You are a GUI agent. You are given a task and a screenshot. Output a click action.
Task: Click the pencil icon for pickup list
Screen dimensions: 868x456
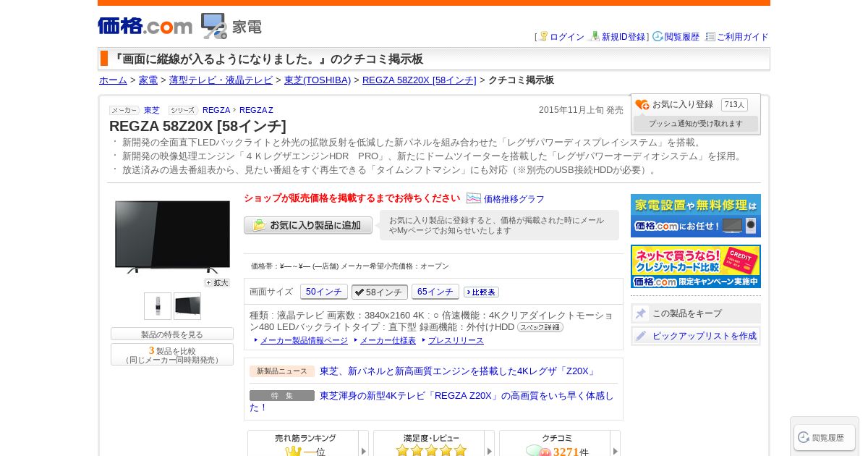641,336
